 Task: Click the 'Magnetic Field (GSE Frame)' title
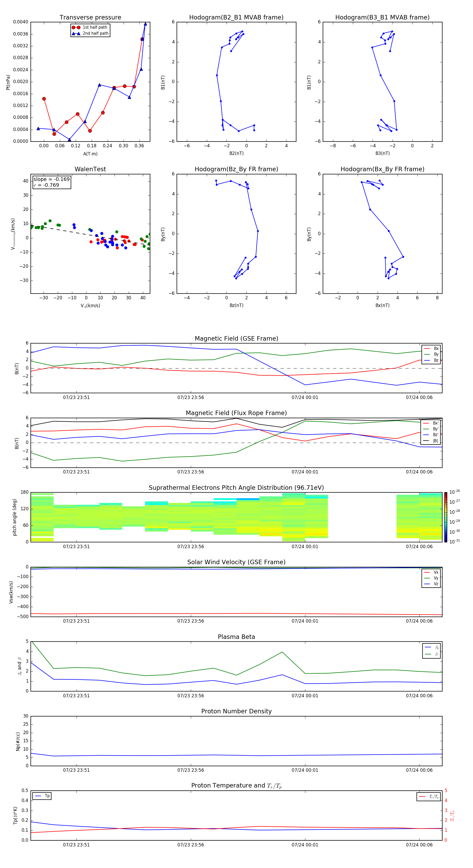pos(236,339)
